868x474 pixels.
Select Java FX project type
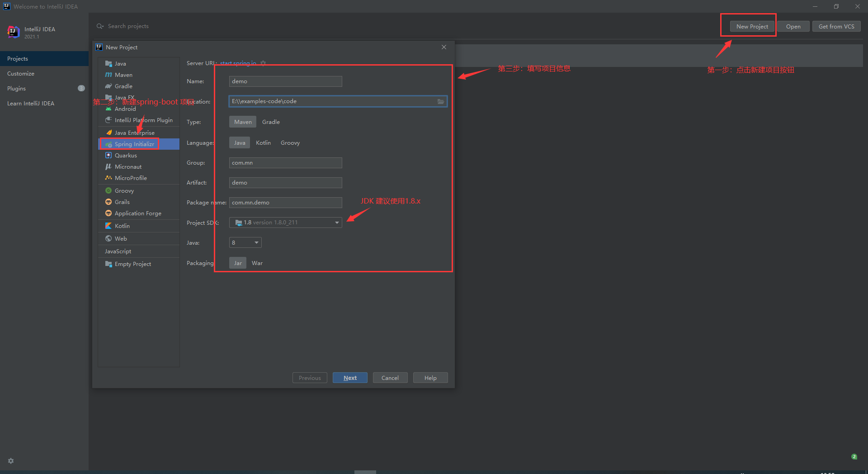click(139, 98)
